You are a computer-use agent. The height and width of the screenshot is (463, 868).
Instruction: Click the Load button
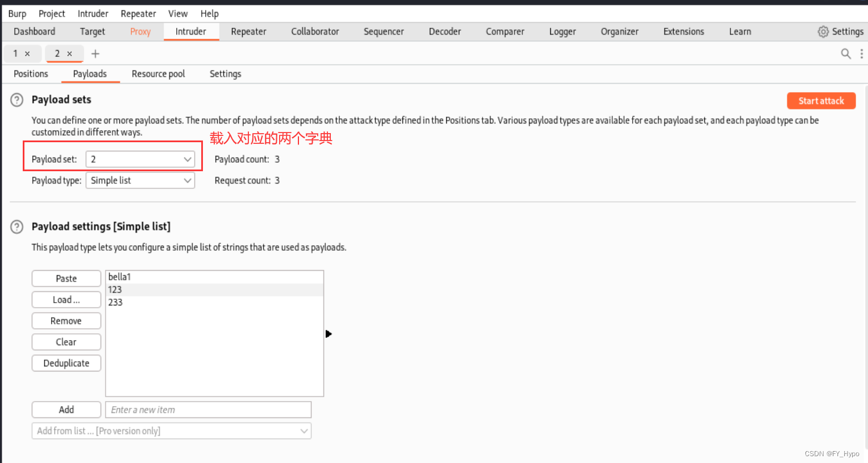(x=67, y=300)
